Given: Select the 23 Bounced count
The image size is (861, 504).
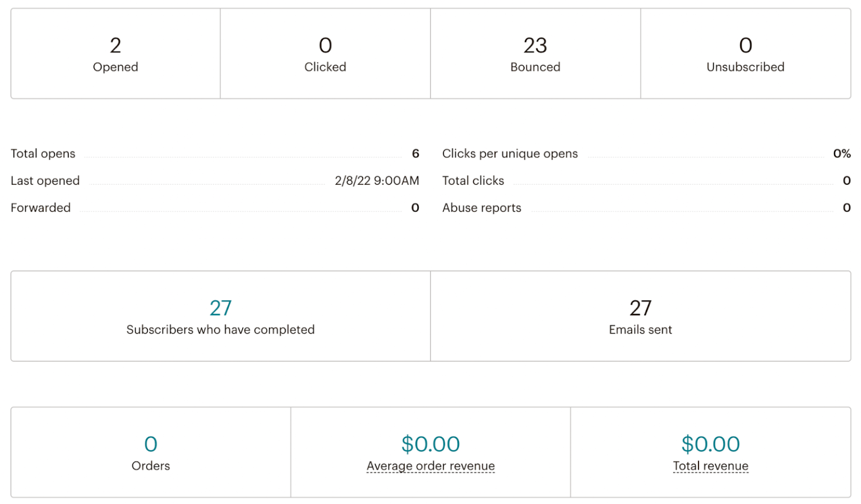Looking at the screenshot, I should tap(535, 45).
